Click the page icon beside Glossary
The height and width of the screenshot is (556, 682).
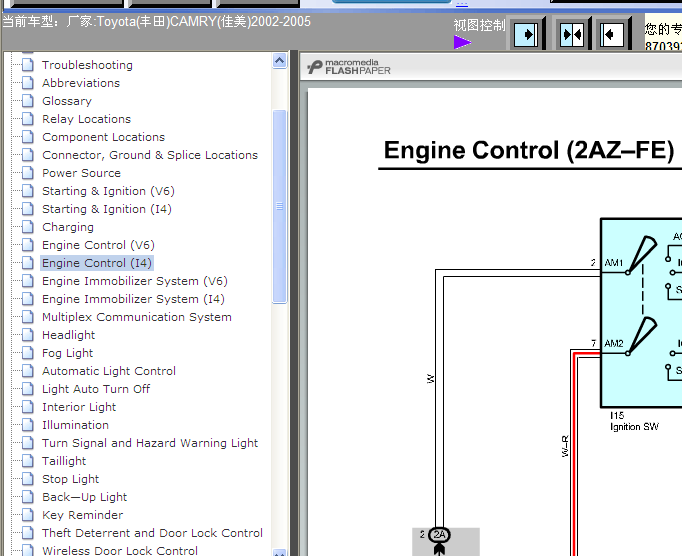coord(28,101)
